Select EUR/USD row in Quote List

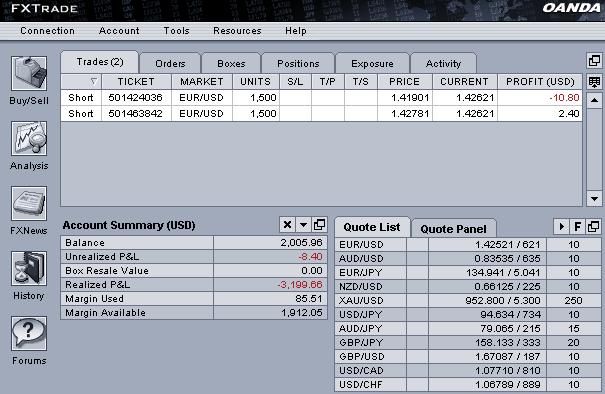(468, 245)
